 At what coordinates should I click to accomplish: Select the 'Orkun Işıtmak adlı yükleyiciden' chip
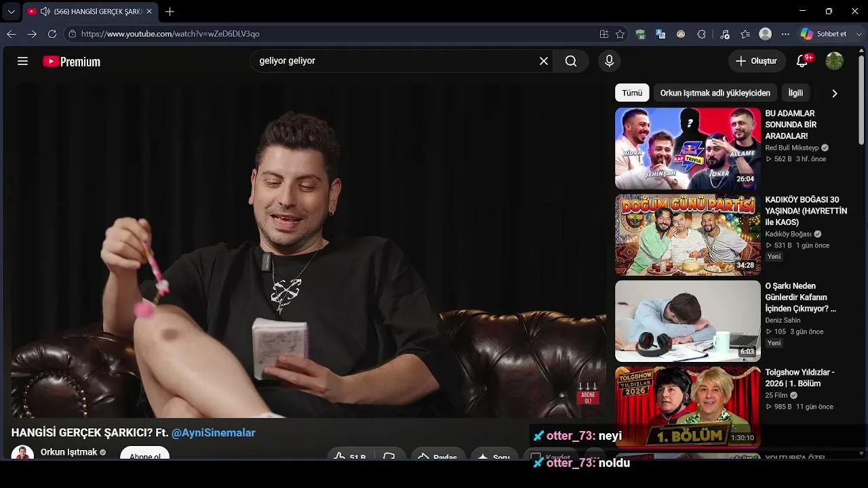[x=715, y=93]
